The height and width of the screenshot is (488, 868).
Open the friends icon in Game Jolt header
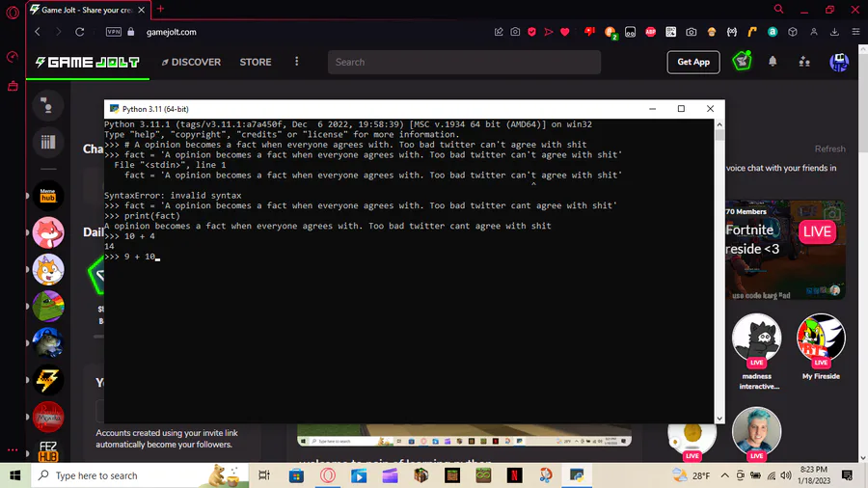804,62
